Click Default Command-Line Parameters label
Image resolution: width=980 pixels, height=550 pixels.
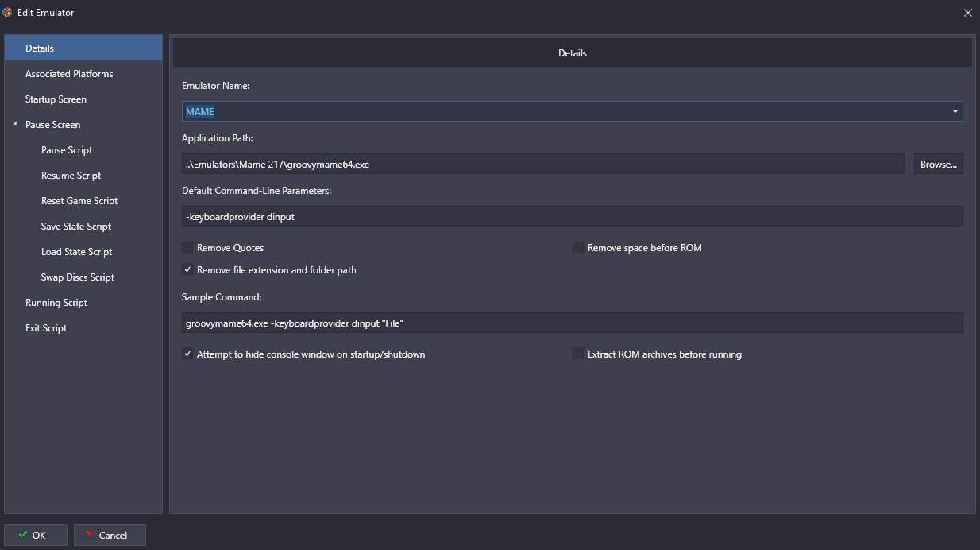(257, 191)
